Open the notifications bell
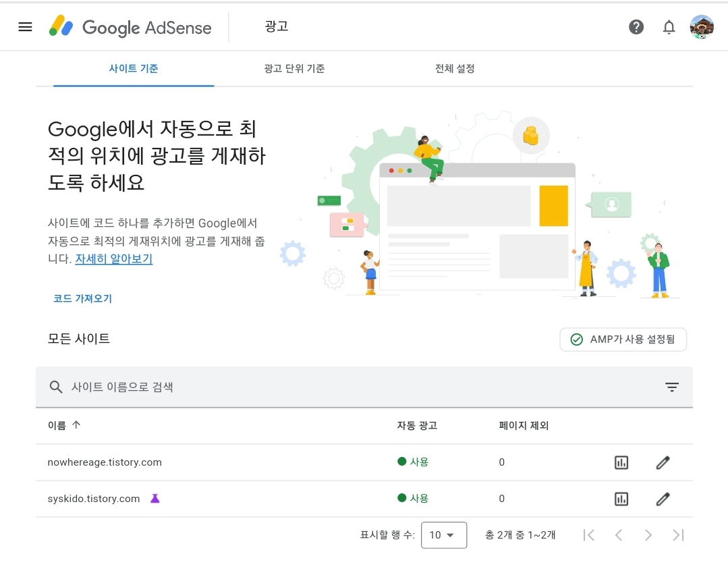Screen dimensions: 728x573 [669, 27]
